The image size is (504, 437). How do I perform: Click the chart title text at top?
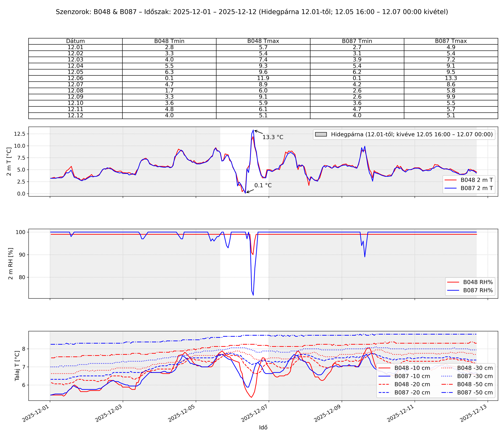[x=252, y=12]
